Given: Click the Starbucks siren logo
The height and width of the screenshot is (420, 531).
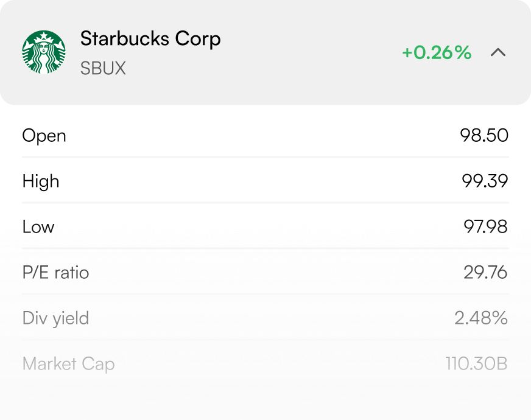Looking at the screenshot, I should 44,52.
